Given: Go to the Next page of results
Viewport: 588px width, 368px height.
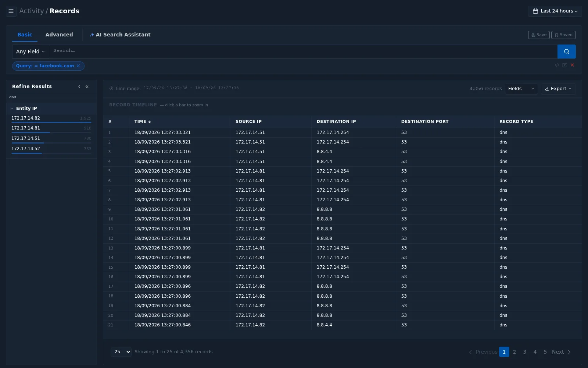Looking at the screenshot, I should [x=561, y=352].
